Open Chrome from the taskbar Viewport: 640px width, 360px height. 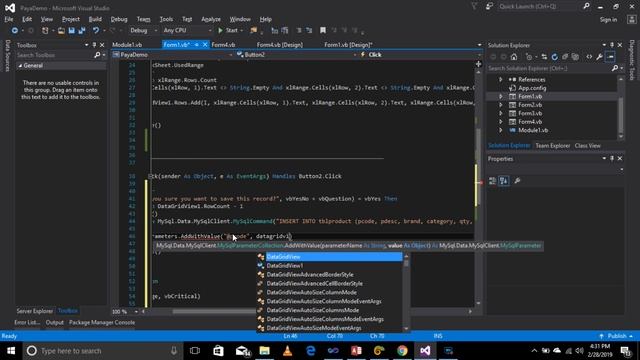point(402,351)
